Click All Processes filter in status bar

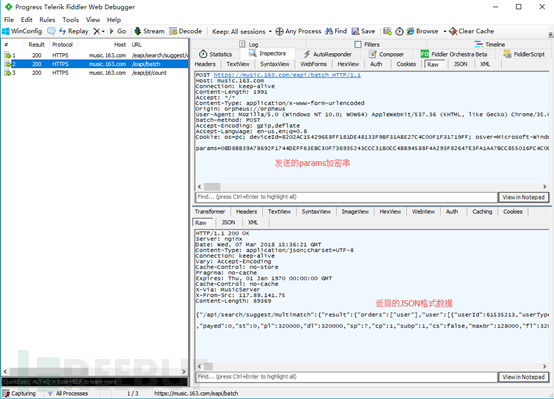[x=67, y=393]
